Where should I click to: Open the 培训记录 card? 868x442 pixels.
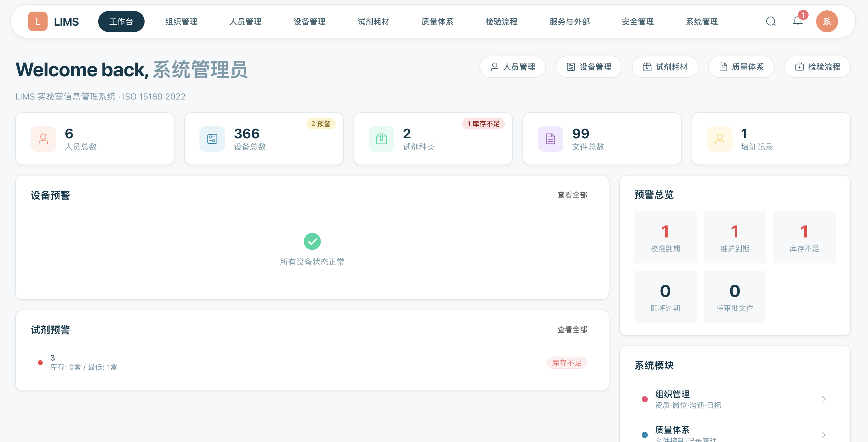tap(771, 139)
